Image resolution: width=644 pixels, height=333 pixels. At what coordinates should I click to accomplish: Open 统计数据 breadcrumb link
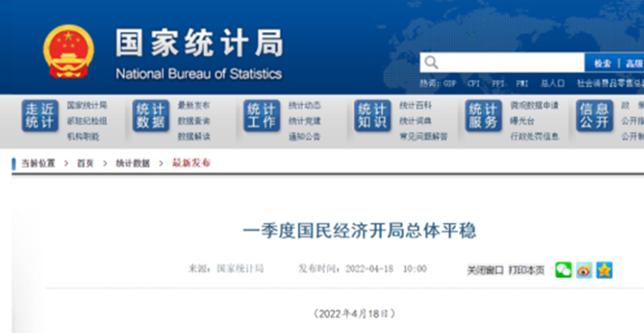point(133,163)
